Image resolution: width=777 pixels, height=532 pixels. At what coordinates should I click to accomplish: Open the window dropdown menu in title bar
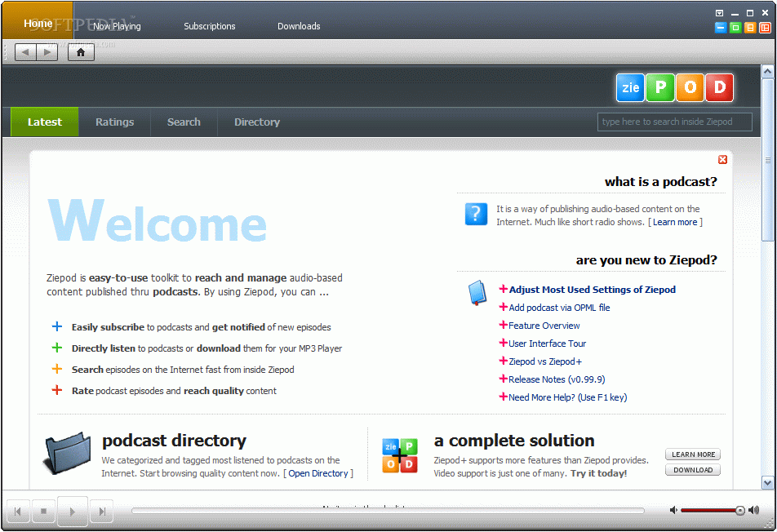coord(720,13)
